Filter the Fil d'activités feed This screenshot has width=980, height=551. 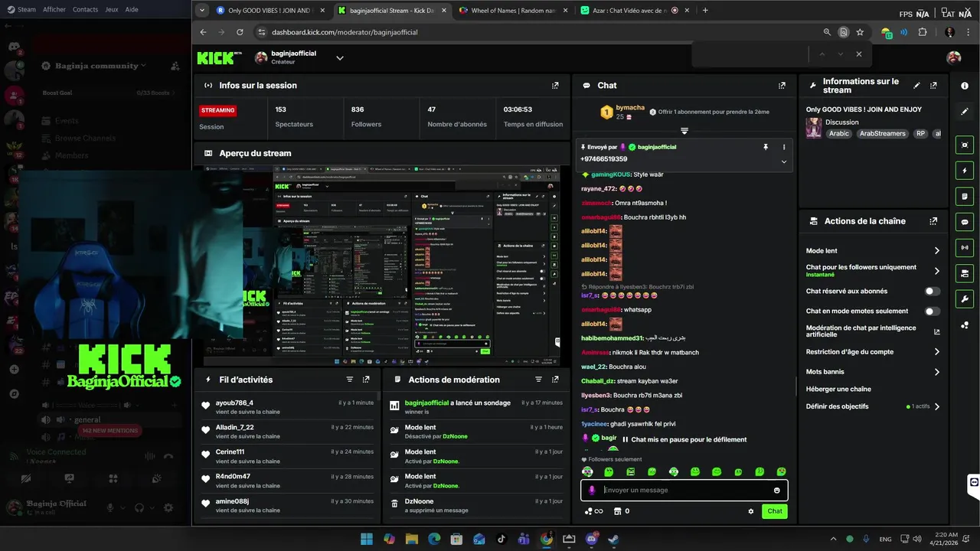pos(350,380)
